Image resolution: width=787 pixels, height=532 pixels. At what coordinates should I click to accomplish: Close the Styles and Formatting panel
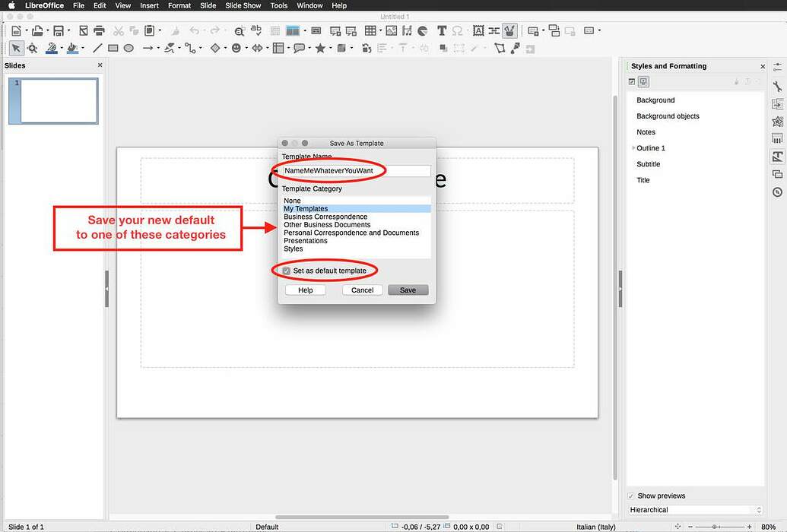pyautogui.click(x=763, y=66)
